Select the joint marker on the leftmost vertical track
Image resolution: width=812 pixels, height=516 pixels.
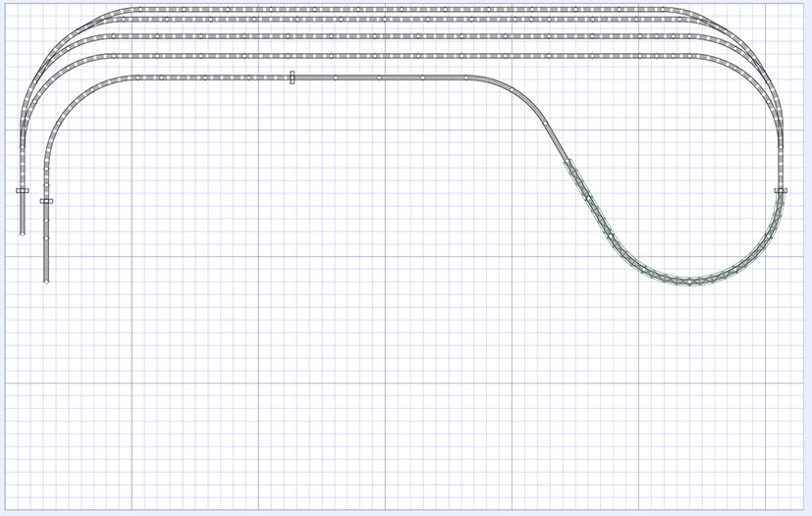23,190
